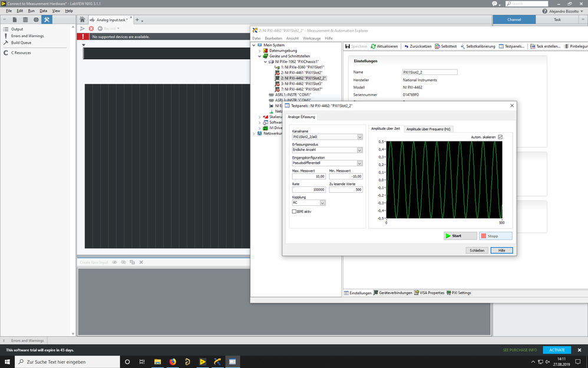This screenshot has height=368, width=588.
Task: Go to the Home tab icon
Action: pos(82,19)
